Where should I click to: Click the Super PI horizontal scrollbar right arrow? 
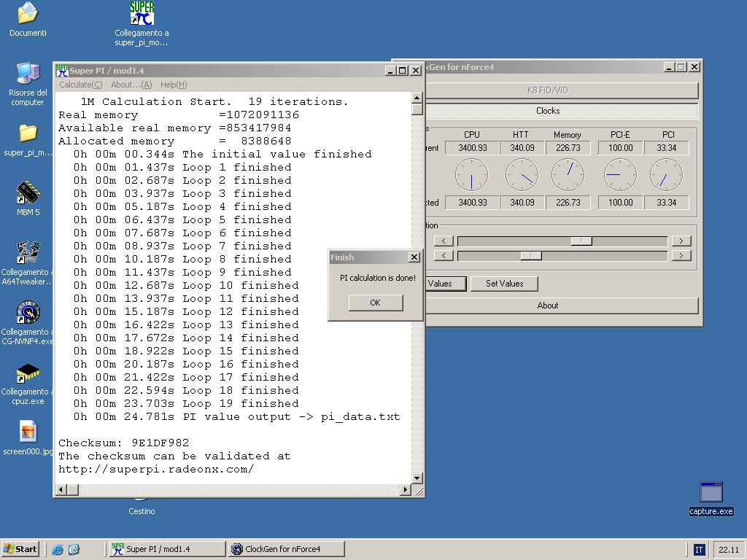click(406, 489)
